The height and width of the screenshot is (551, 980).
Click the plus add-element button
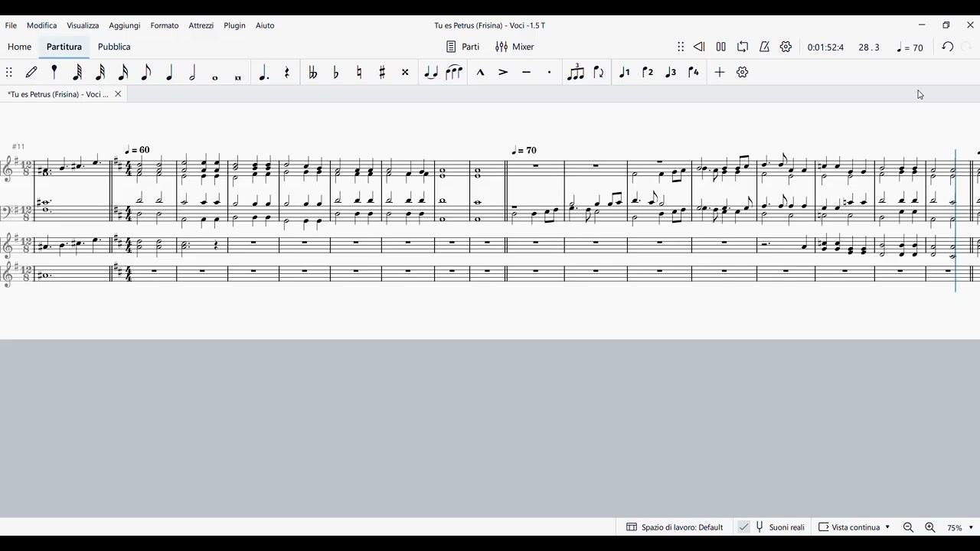click(x=720, y=72)
